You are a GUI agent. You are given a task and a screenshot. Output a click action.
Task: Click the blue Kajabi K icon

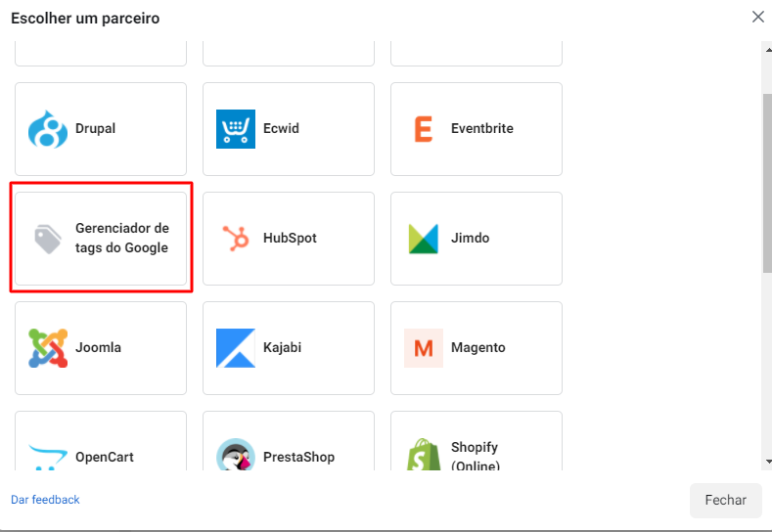point(236,348)
